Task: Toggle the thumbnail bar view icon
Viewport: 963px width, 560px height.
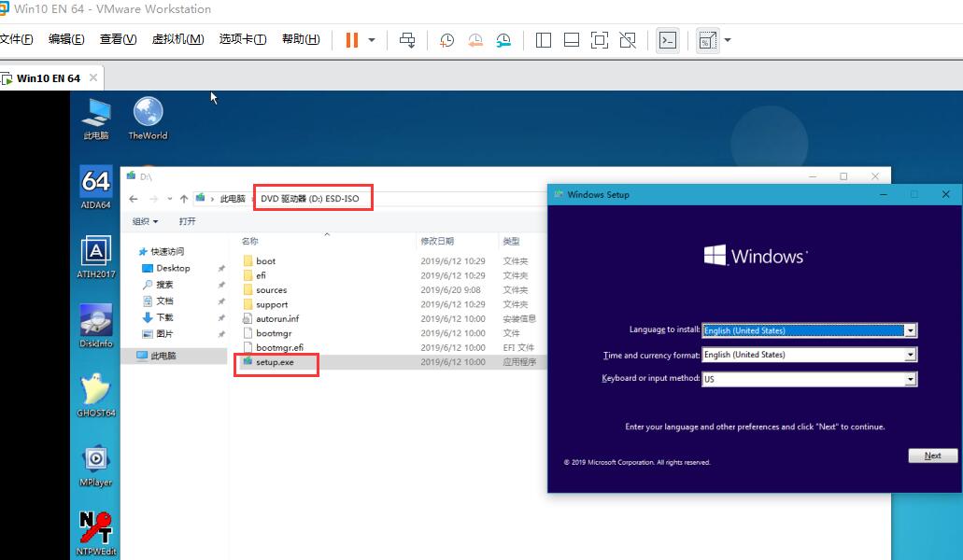Action: (571, 40)
